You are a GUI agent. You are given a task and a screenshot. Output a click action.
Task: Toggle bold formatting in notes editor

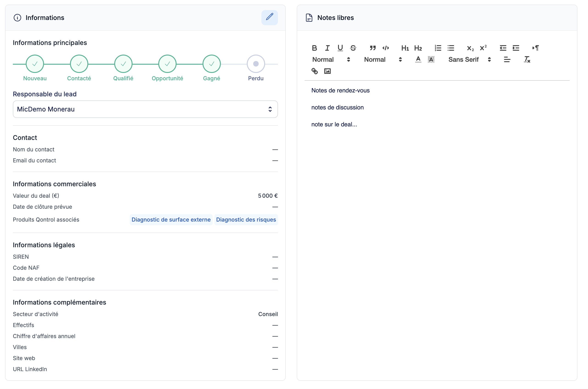tap(314, 48)
